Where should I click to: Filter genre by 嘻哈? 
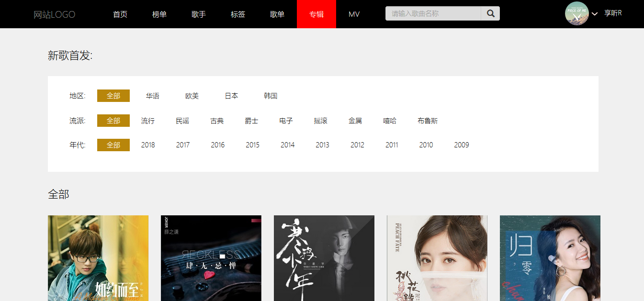[390, 121]
